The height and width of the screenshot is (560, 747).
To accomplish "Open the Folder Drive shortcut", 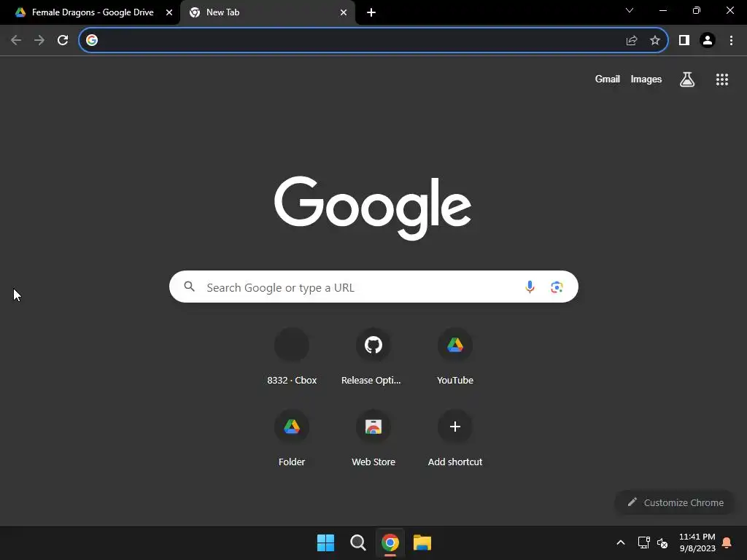I will 292,438.
